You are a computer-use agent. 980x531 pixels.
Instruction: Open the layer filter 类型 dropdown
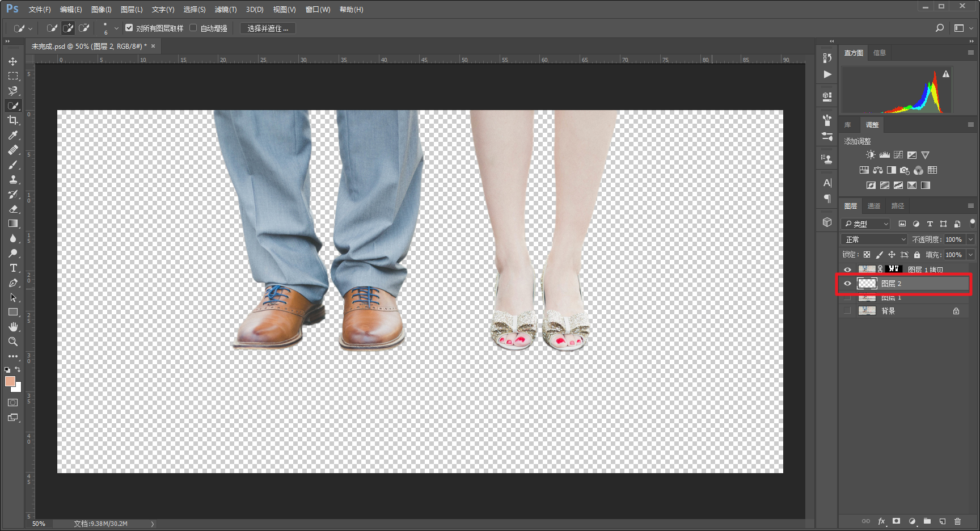pyautogui.click(x=865, y=224)
